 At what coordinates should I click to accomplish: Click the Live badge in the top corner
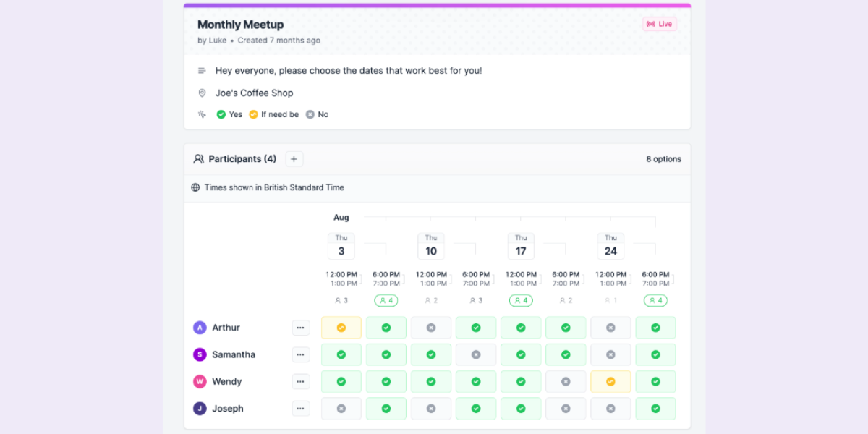[660, 24]
